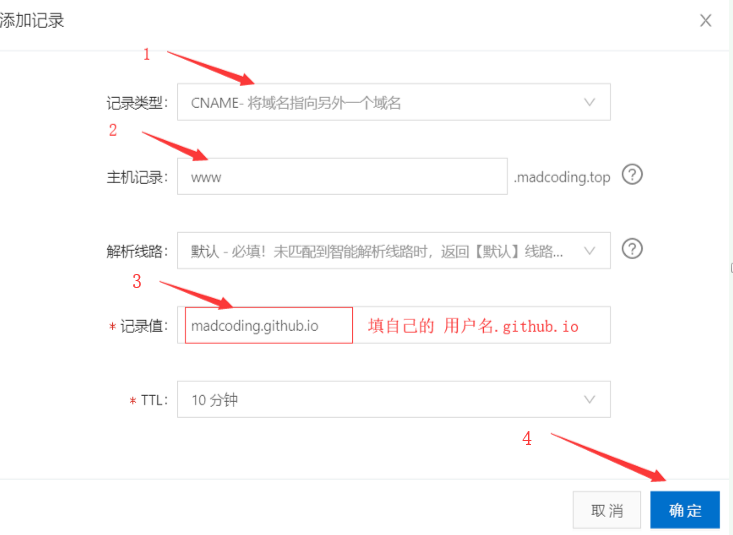Expand the TTL dropdown arrow
The width and height of the screenshot is (733, 535).
589,399
